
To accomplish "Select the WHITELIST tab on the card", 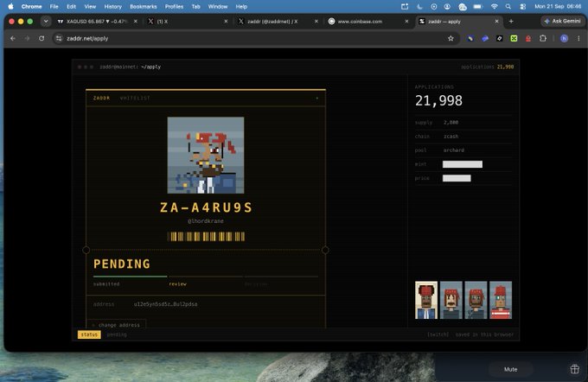I will (x=135, y=98).
